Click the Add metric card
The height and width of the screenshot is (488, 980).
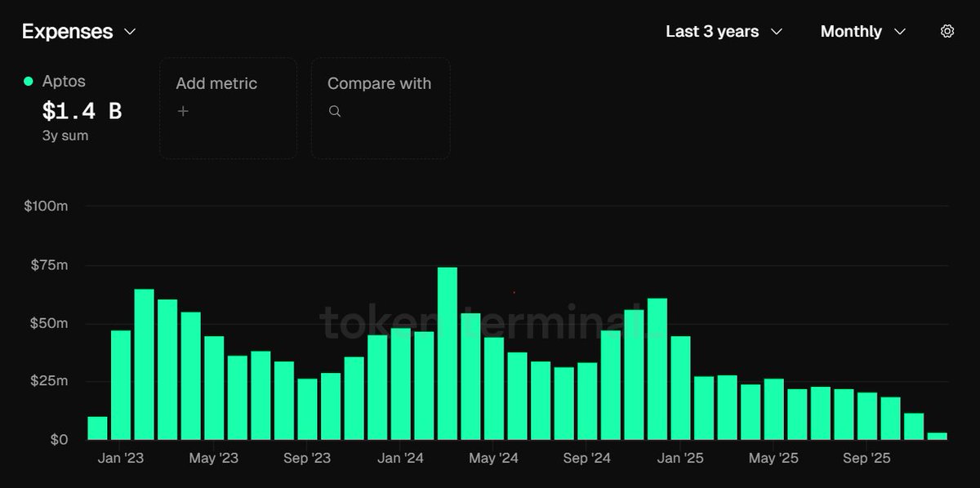click(228, 108)
